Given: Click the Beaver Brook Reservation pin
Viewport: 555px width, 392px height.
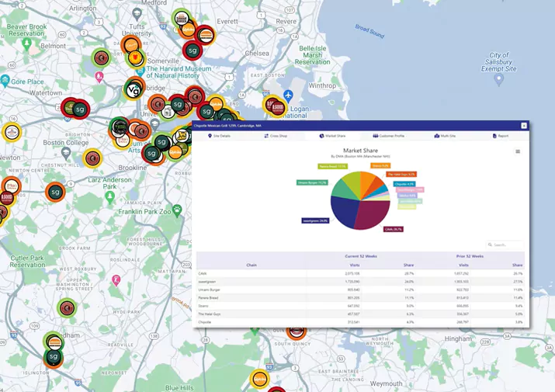Looking at the screenshot, I should tap(26, 44).
